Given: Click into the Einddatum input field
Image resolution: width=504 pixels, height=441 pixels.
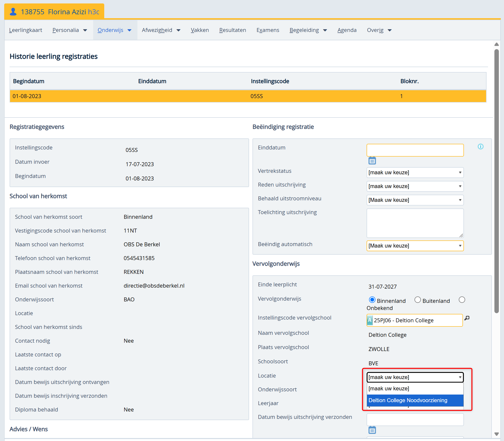Looking at the screenshot, I should (x=415, y=150).
